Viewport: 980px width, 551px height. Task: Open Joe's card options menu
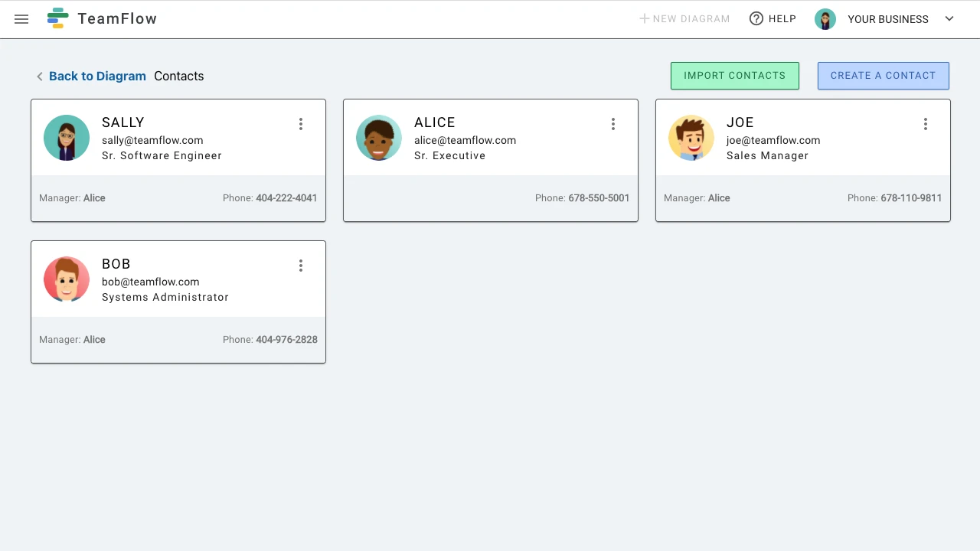click(x=926, y=124)
